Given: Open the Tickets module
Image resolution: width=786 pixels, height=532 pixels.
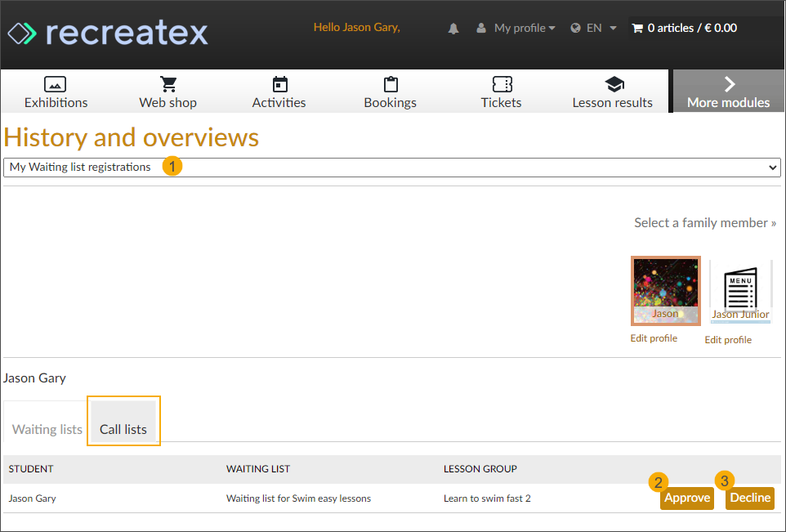Looking at the screenshot, I should (x=501, y=91).
